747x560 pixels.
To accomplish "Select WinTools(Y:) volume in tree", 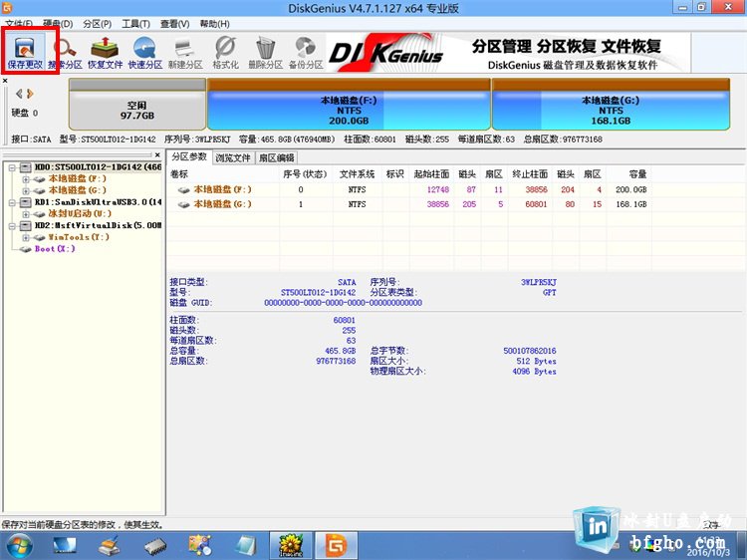I will pos(79,237).
